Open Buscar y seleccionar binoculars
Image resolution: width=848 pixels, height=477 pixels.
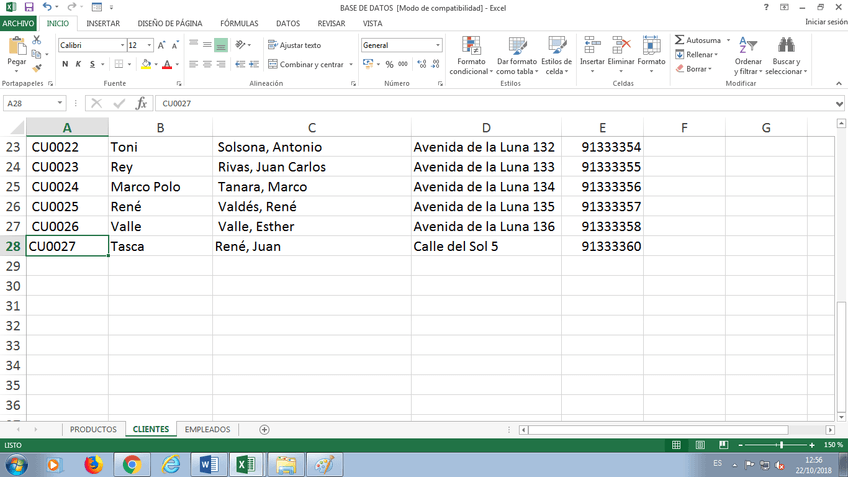tap(785, 56)
